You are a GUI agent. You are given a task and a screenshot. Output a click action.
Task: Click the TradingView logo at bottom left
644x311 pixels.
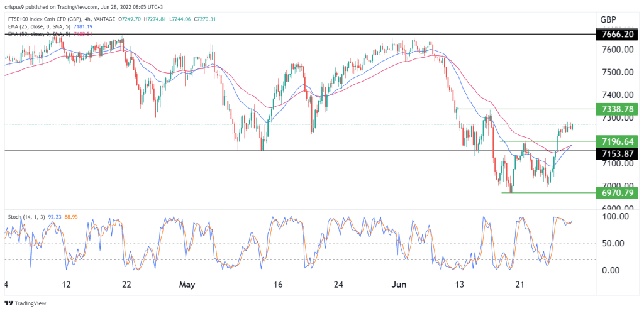pos(25,303)
